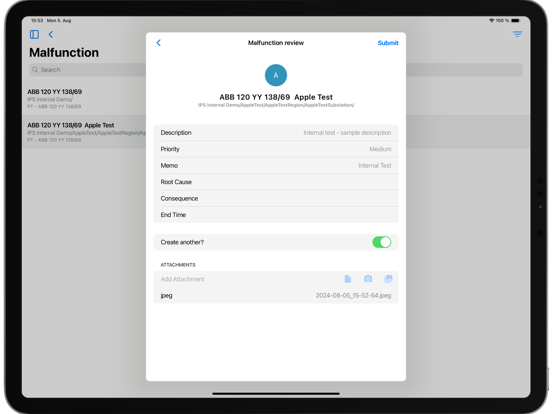Open the Description row

click(x=276, y=133)
